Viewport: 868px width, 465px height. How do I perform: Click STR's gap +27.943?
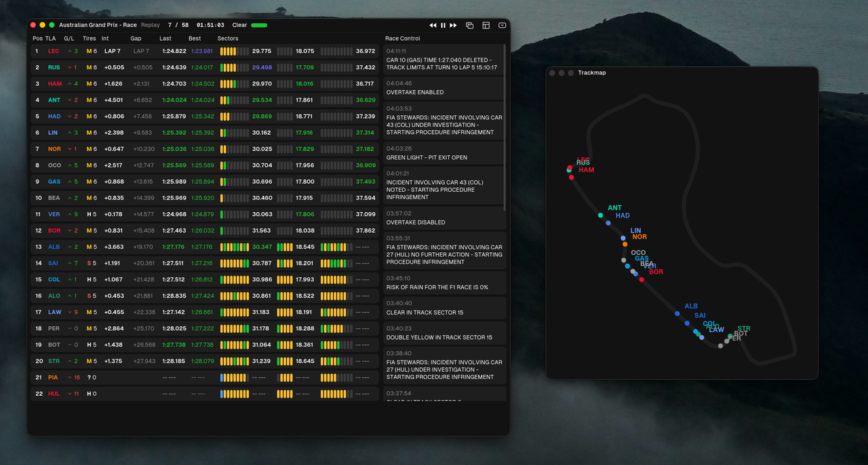144,361
